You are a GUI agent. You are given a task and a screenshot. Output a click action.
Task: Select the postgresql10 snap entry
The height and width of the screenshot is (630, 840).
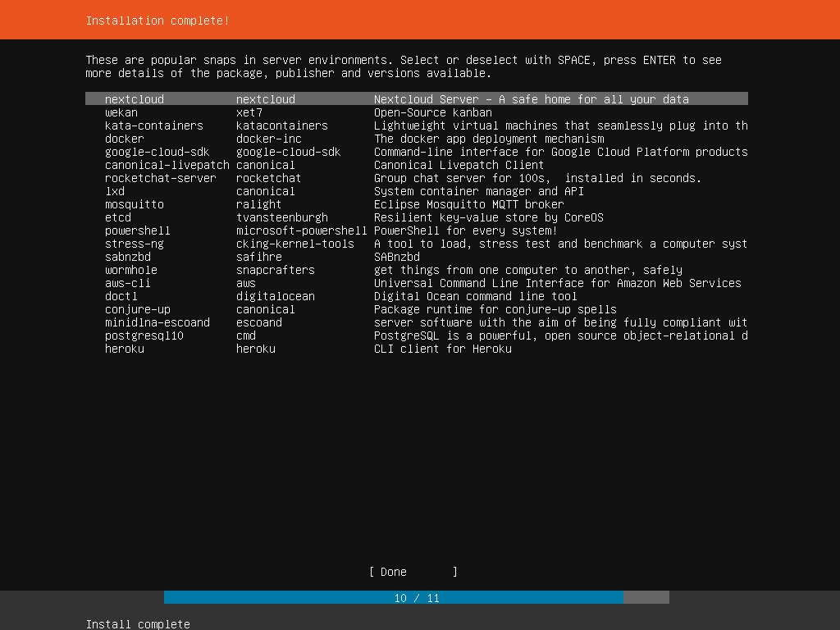click(x=416, y=336)
